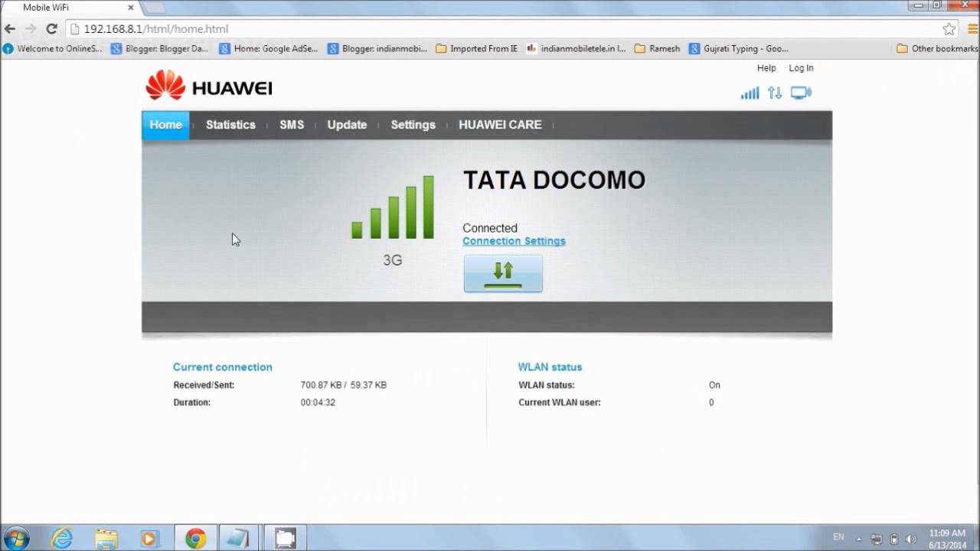Screen dimensions: 980x551
Task: Click the 'TATA DOCOMO' operator name
Action: click(554, 181)
